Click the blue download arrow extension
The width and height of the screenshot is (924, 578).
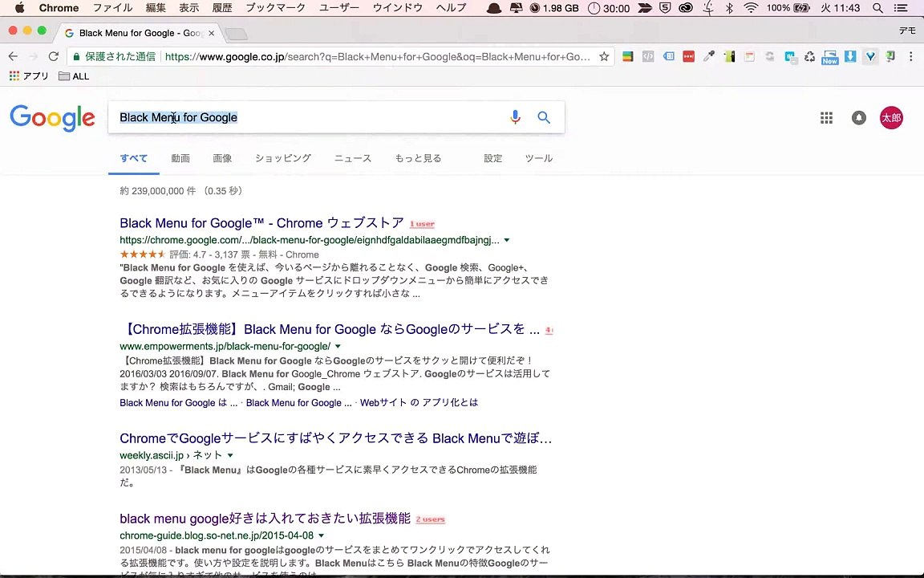(x=850, y=57)
